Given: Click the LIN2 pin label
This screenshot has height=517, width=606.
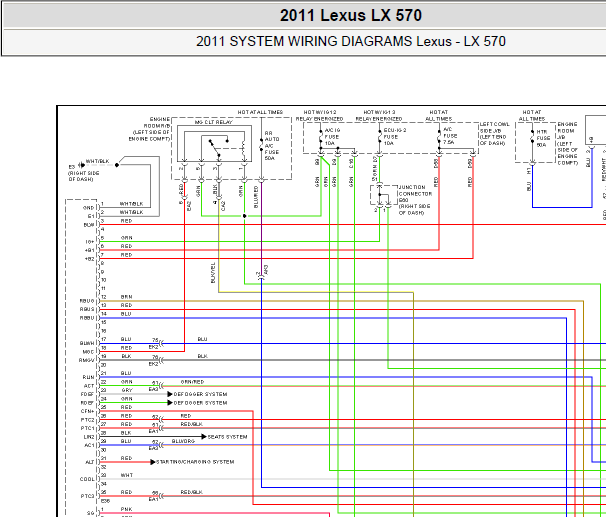Looking at the screenshot, I should click(89, 437).
